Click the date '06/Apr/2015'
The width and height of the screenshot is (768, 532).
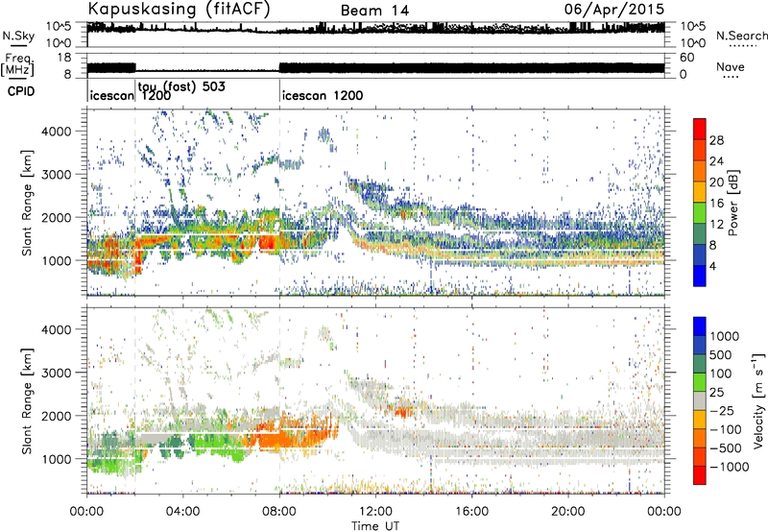pyautogui.click(x=614, y=9)
